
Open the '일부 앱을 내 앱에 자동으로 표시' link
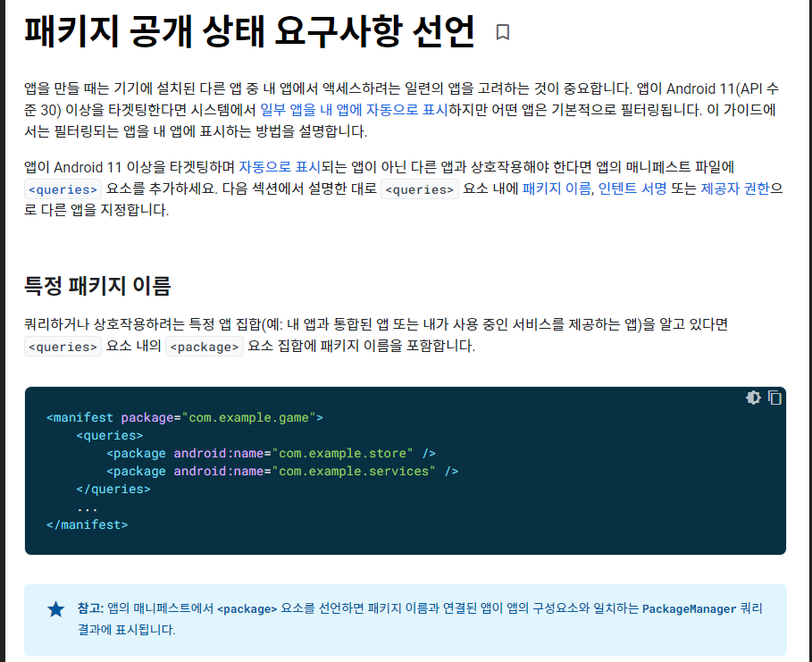click(x=354, y=110)
